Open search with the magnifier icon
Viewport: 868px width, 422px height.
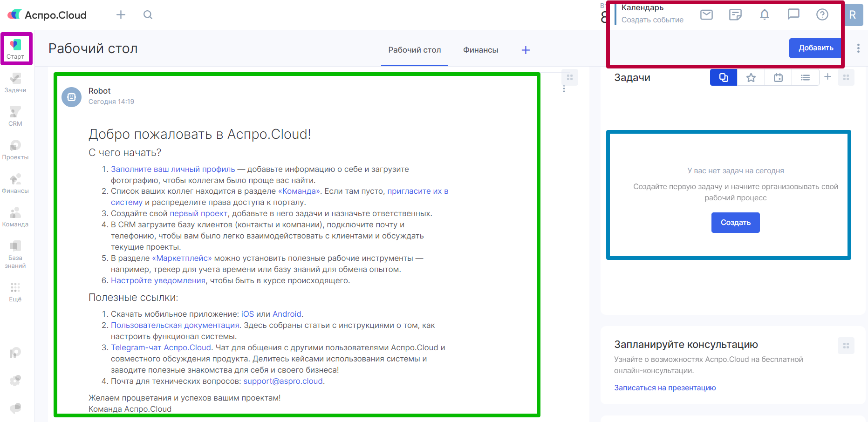pyautogui.click(x=148, y=15)
